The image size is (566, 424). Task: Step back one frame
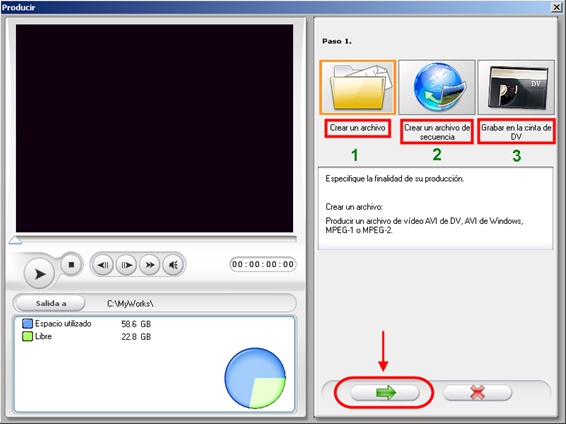[103, 265]
